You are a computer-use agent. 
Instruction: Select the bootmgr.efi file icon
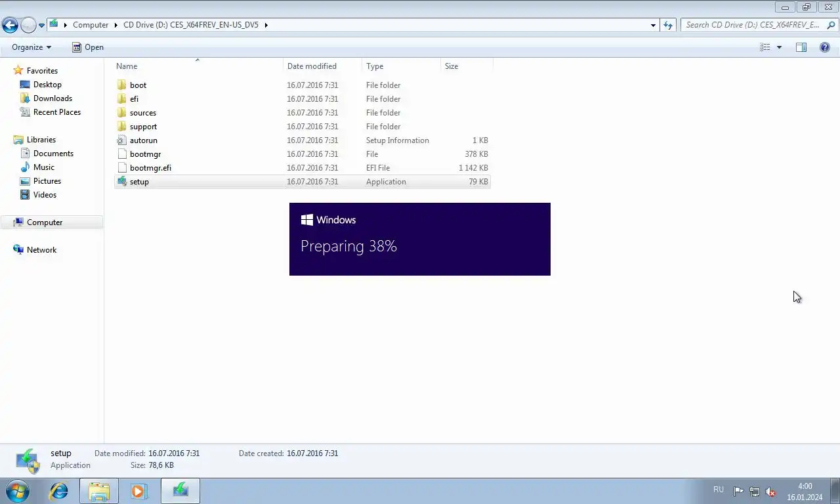tap(121, 168)
